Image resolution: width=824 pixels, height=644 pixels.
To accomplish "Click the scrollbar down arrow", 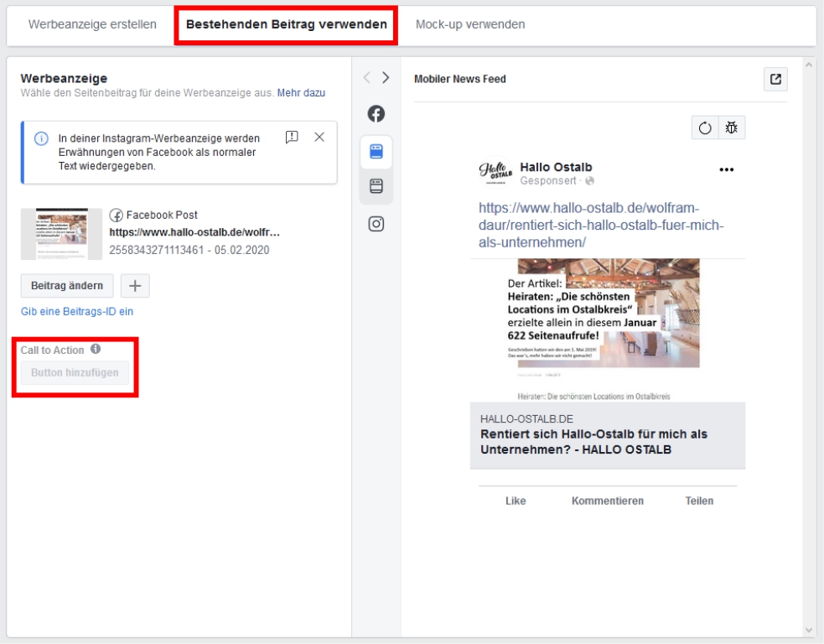I will pyautogui.click(x=809, y=630).
